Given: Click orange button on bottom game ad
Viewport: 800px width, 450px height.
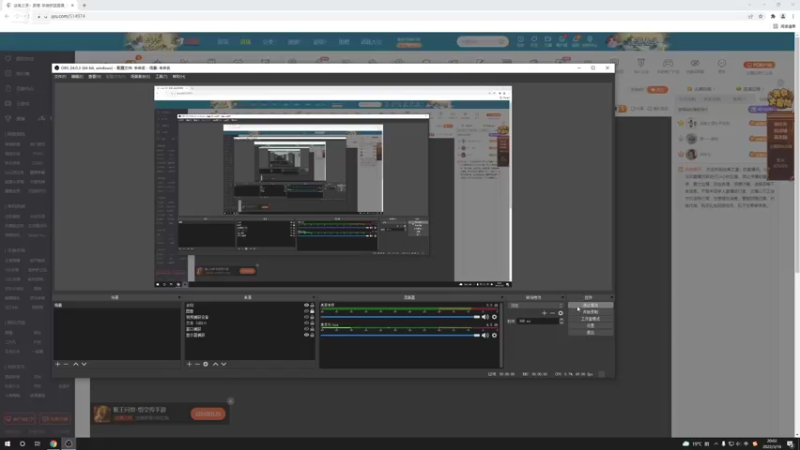Looking at the screenshot, I should pyautogui.click(x=208, y=414).
